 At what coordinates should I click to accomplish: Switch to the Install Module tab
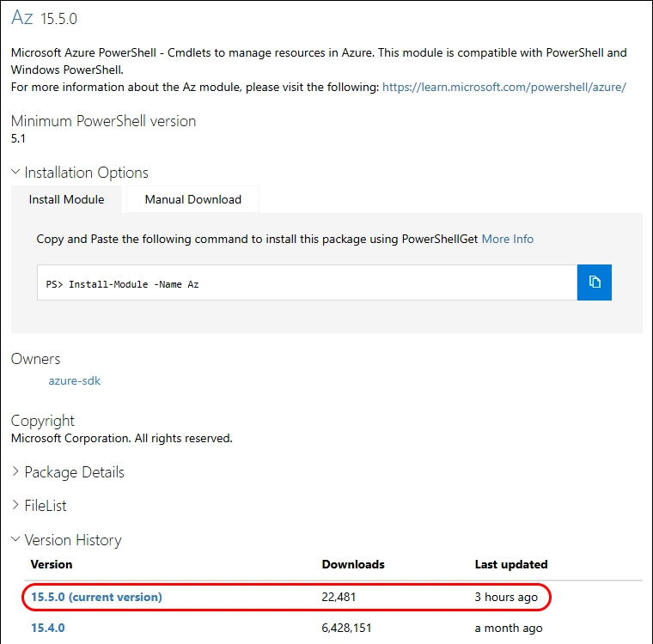[x=67, y=199]
